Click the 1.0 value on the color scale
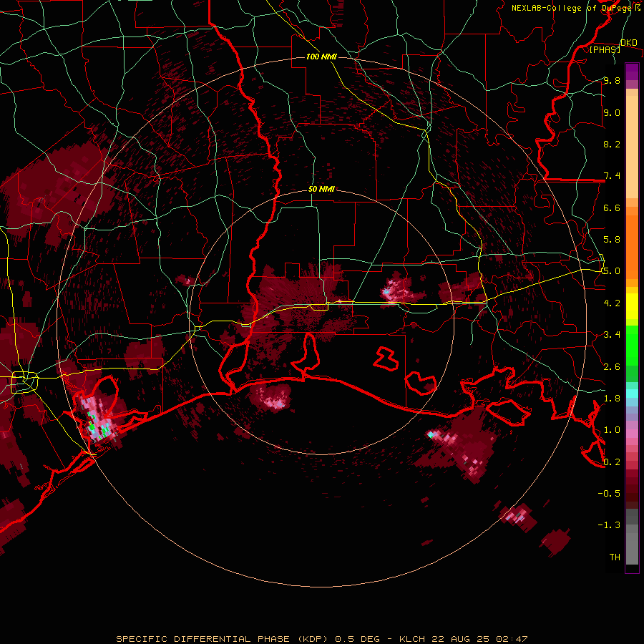644x644 pixels. pos(612,430)
